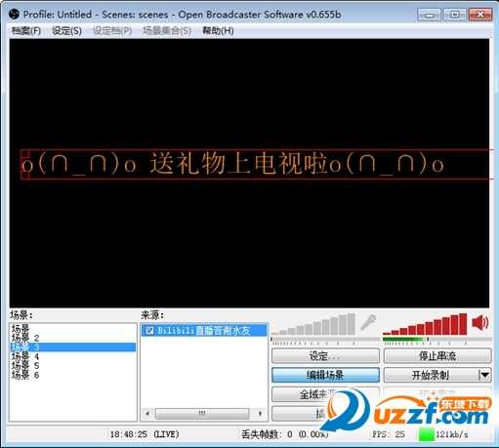The height and width of the screenshot is (448, 499).
Task: Adjust the desktop audio volume slider
Action: 437,339
